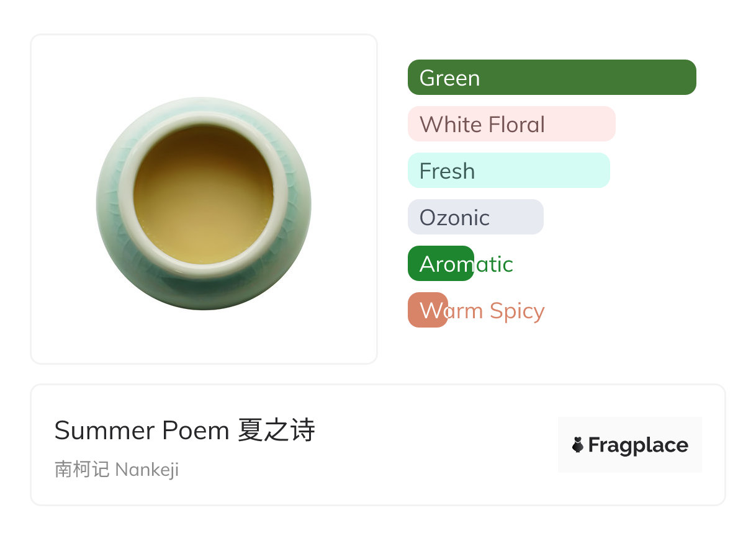This screenshot has width=756, height=536.
Task: Open the Nankeji brand text
Action: tap(147, 470)
